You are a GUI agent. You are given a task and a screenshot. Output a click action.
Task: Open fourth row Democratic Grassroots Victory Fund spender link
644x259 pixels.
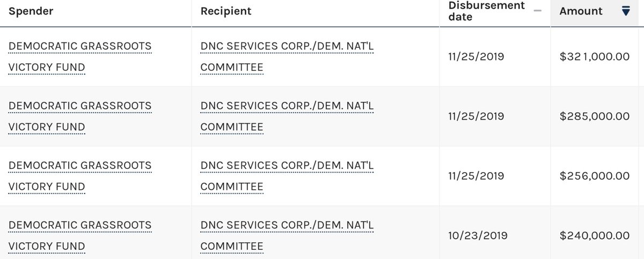click(80, 235)
